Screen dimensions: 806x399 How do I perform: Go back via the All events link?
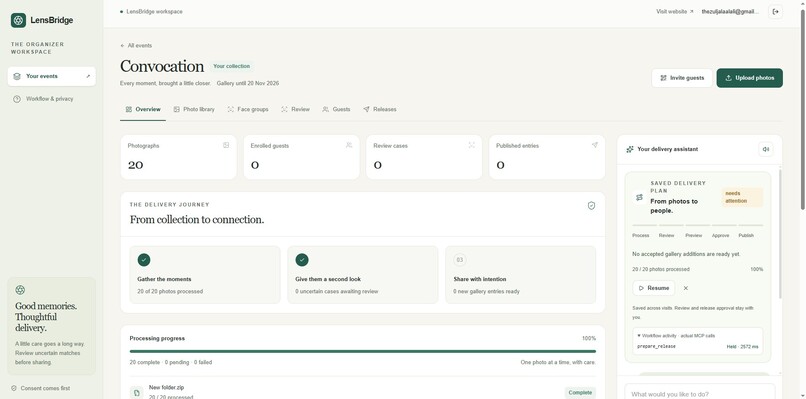tap(136, 45)
